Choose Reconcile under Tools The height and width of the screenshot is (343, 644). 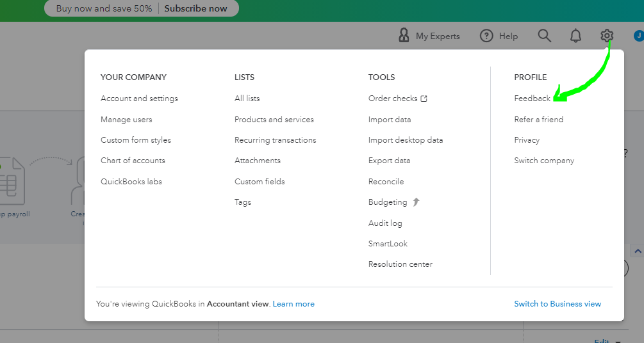[x=386, y=182]
